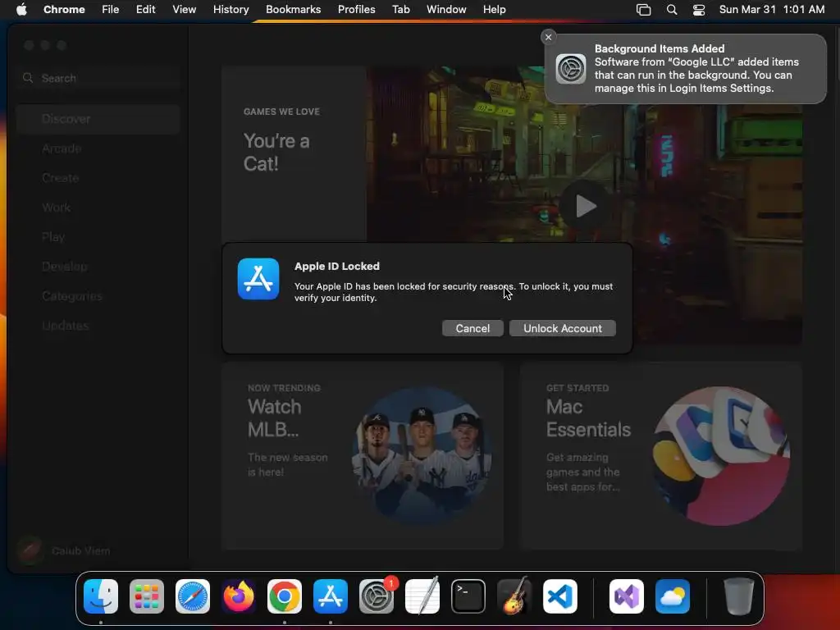Image resolution: width=840 pixels, height=630 pixels.
Task: Click the App Store icon in the dialog
Action: [x=258, y=279]
